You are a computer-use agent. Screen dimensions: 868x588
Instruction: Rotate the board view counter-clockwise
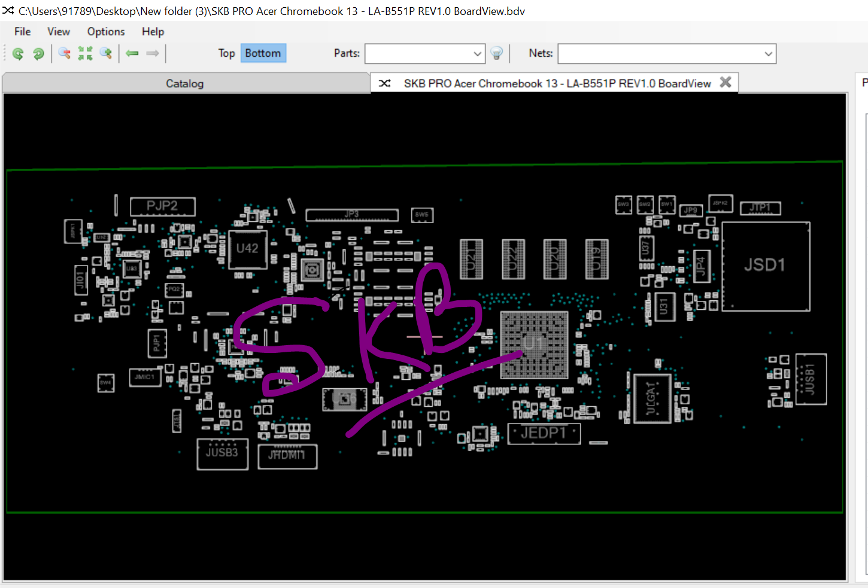[x=18, y=54]
